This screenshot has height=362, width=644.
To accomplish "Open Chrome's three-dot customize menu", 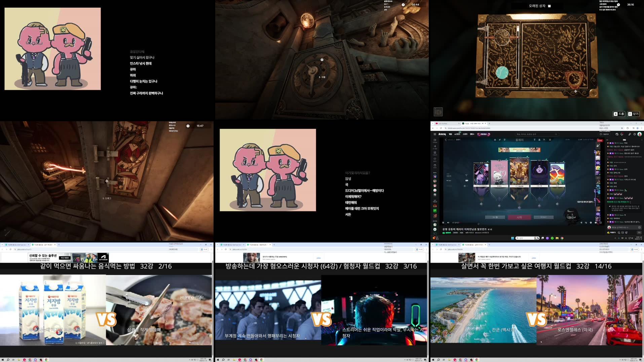I will click(x=641, y=128).
